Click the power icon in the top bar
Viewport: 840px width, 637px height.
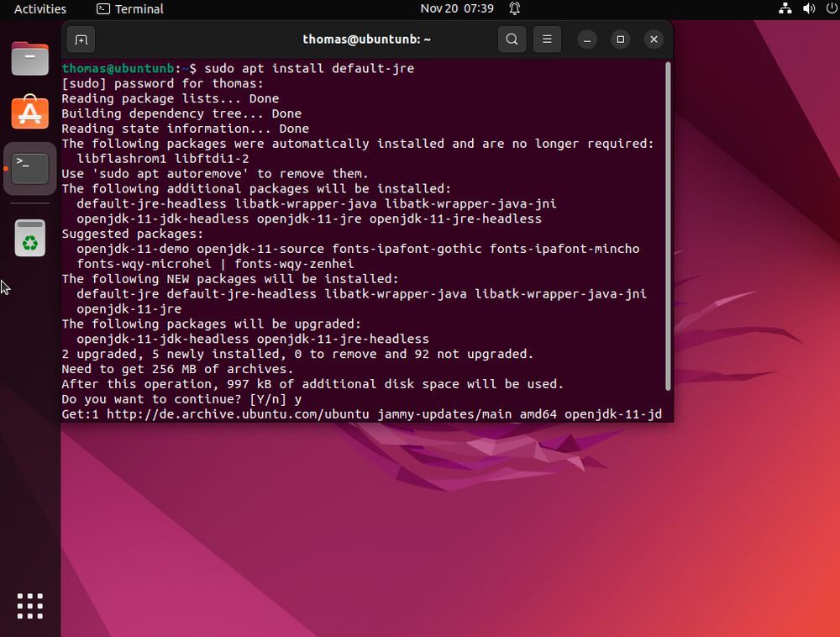point(830,9)
